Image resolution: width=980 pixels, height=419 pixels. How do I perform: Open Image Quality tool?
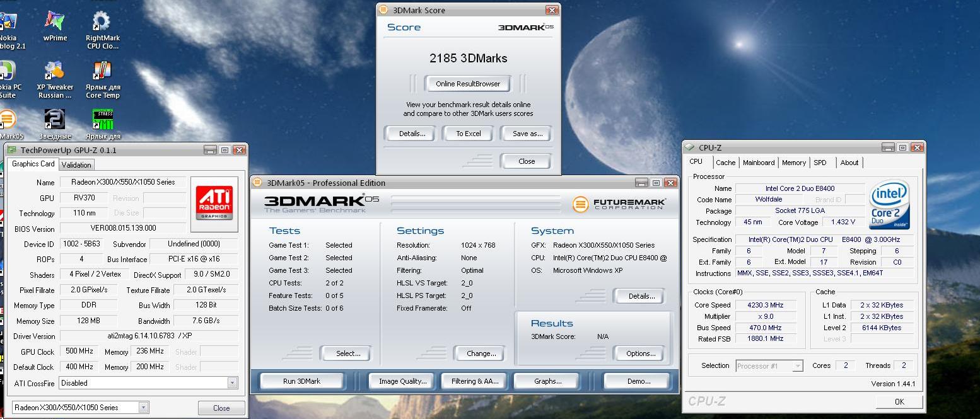(x=402, y=381)
